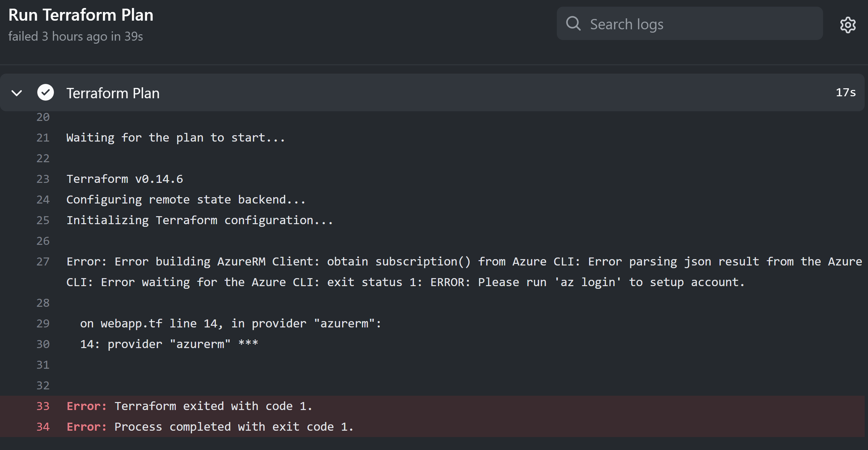
Task: Click the 'Terraform v0.14.6' log line
Action: (x=125, y=179)
